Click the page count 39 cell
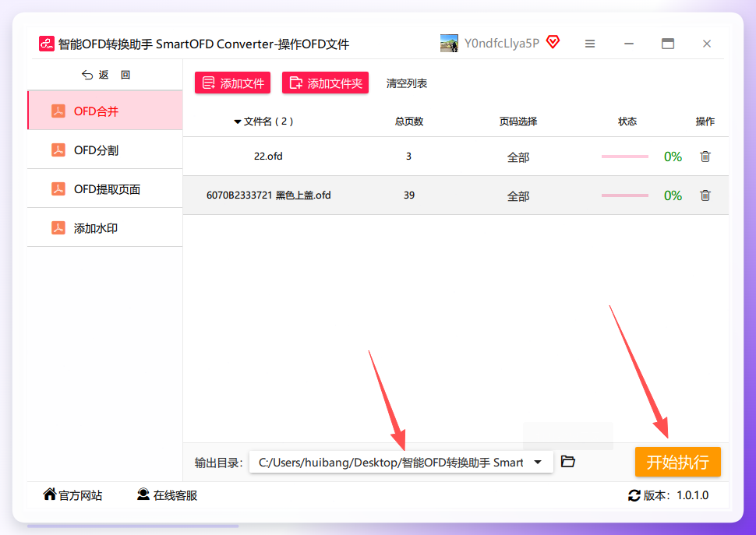Image resolution: width=756 pixels, height=535 pixels. (x=409, y=195)
